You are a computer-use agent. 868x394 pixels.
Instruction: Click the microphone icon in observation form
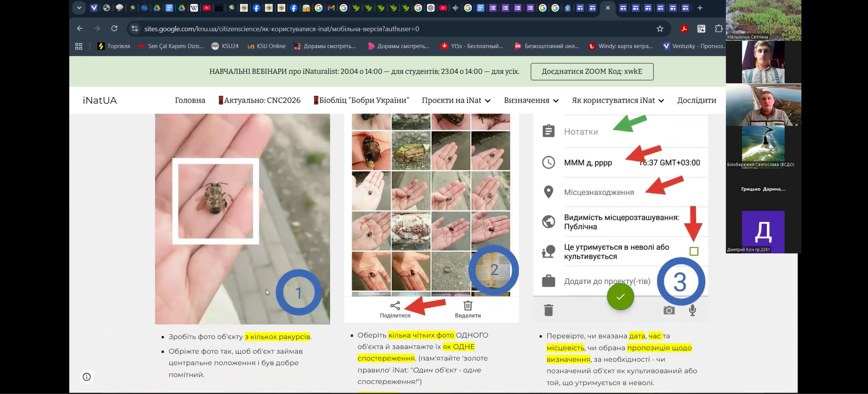tap(692, 310)
